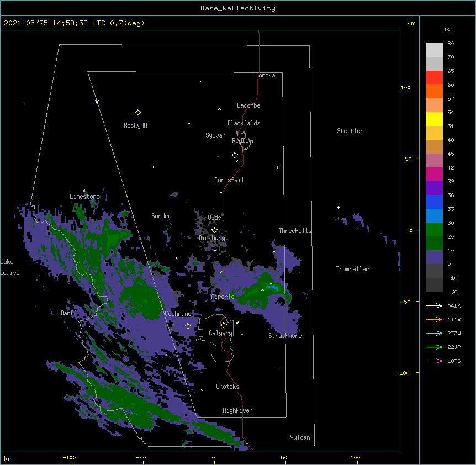476x465 pixels.
Task: Select the RedDeer city label
Action: click(243, 141)
